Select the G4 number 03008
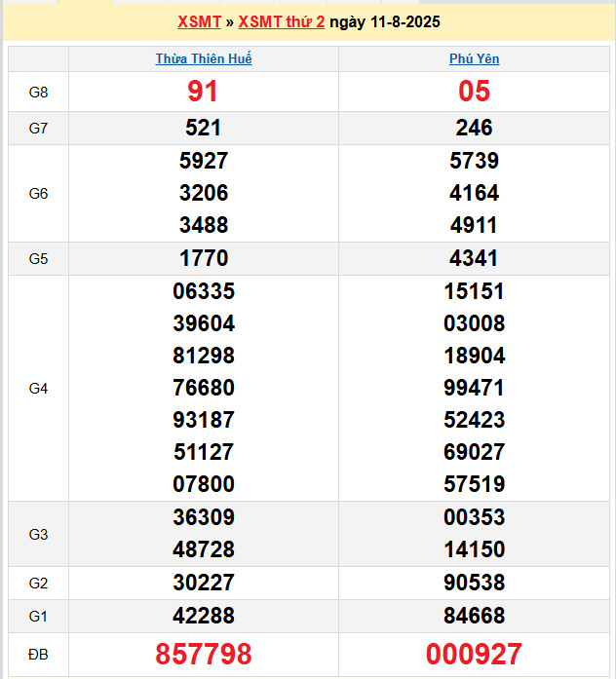616x679 pixels. [475, 323]
